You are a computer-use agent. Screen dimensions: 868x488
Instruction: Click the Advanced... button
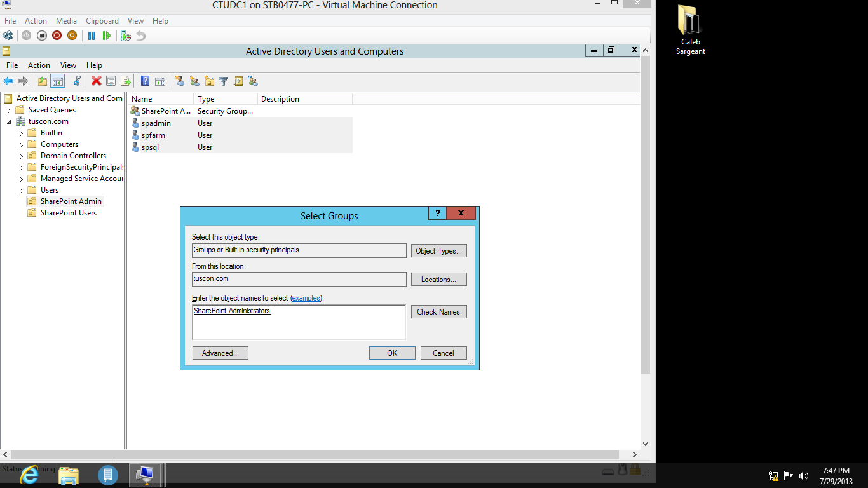[220, 353]
